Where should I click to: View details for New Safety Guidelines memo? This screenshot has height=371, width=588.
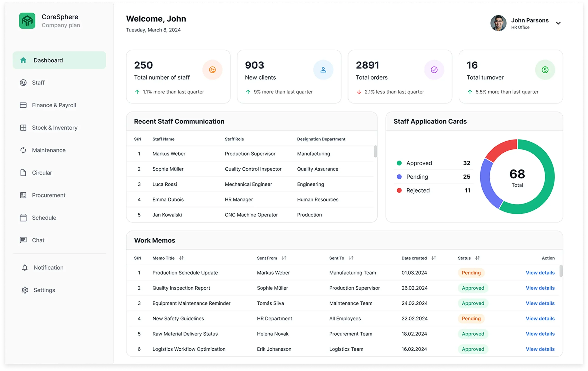[540, 318]
